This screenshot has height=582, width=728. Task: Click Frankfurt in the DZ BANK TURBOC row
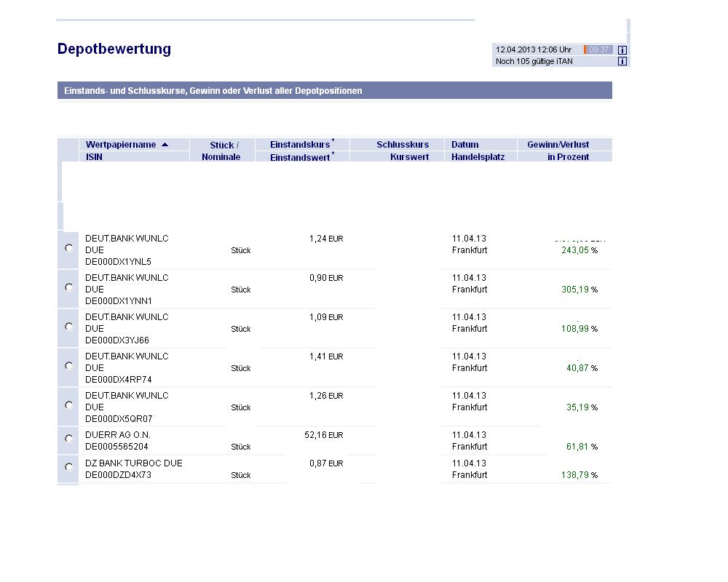tap(470, 475)
